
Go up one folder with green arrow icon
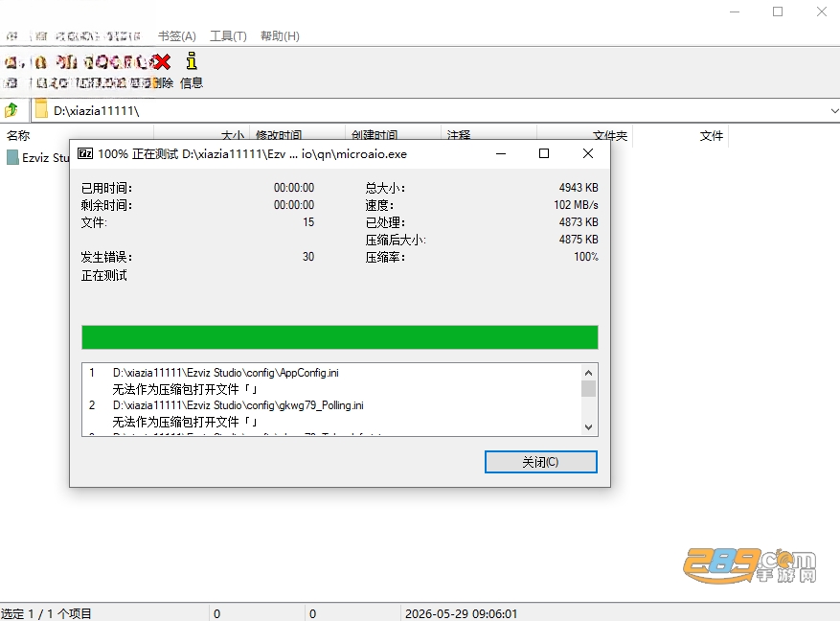11,110
